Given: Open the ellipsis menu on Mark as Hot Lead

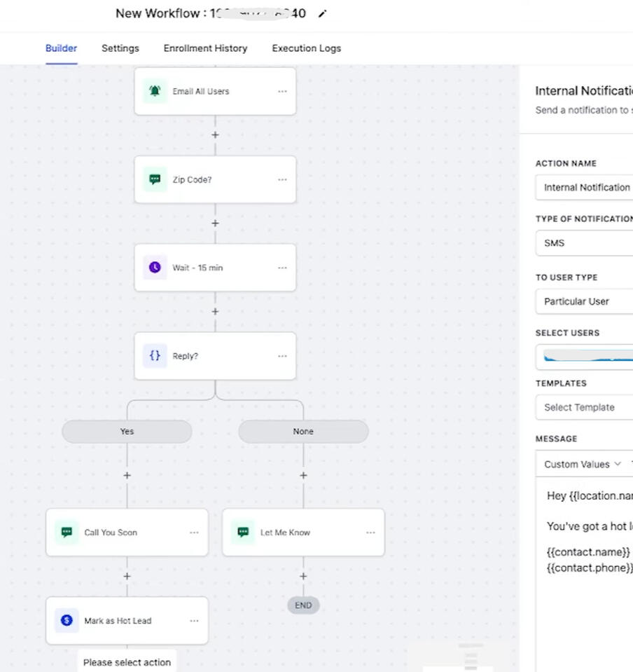Looking at the screenshot, I should tap(194, 620).
